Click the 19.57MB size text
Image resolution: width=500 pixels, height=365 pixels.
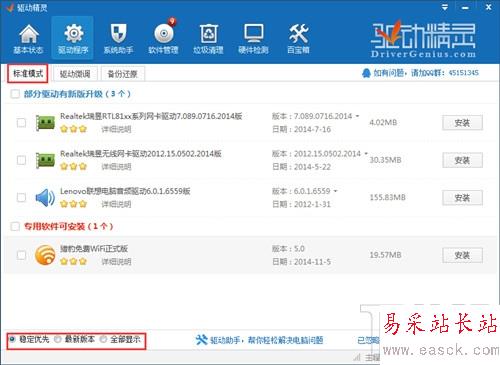point(386,255)
